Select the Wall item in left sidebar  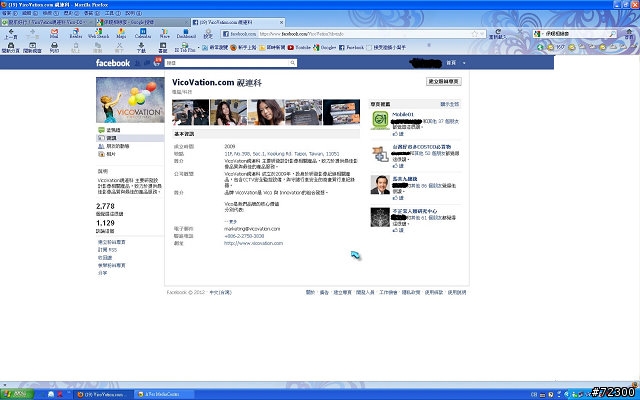tap(130, 130)
